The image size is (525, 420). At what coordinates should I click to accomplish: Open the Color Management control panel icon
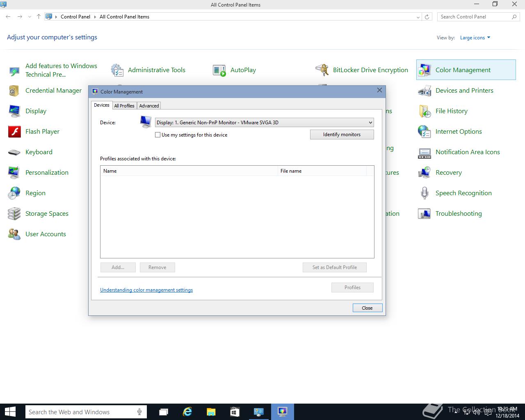(x=425, y=70)
